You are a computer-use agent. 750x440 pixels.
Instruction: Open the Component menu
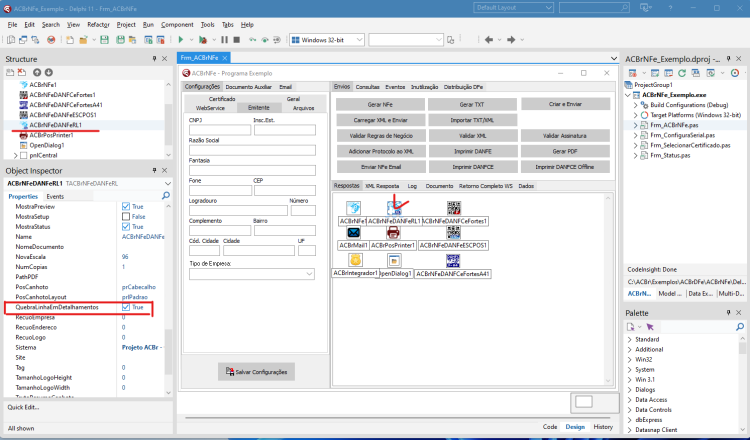pos(177,24)
